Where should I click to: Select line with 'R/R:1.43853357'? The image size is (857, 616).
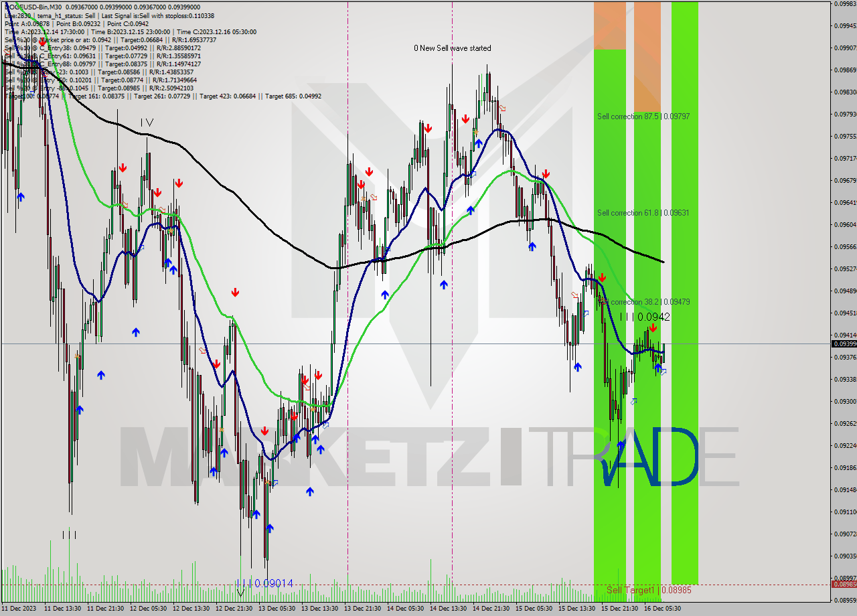pyautogui.click(x=98, y=72)
